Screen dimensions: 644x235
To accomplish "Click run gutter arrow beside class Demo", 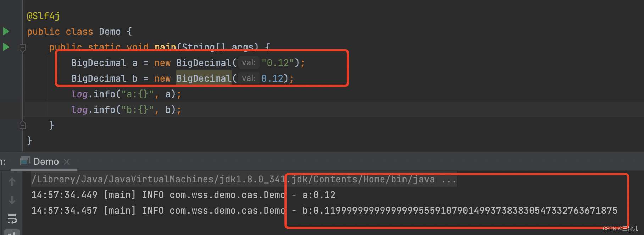I will point(6,32).
